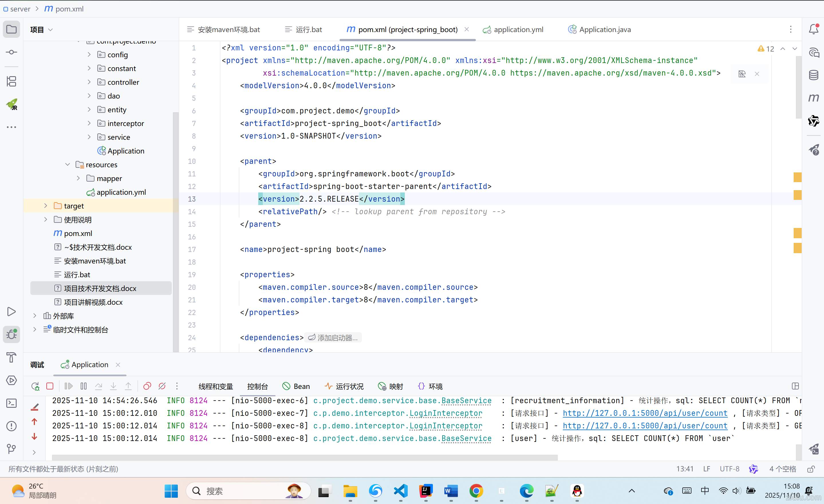Open the Structure tool window icon

(x=11, y=81)
